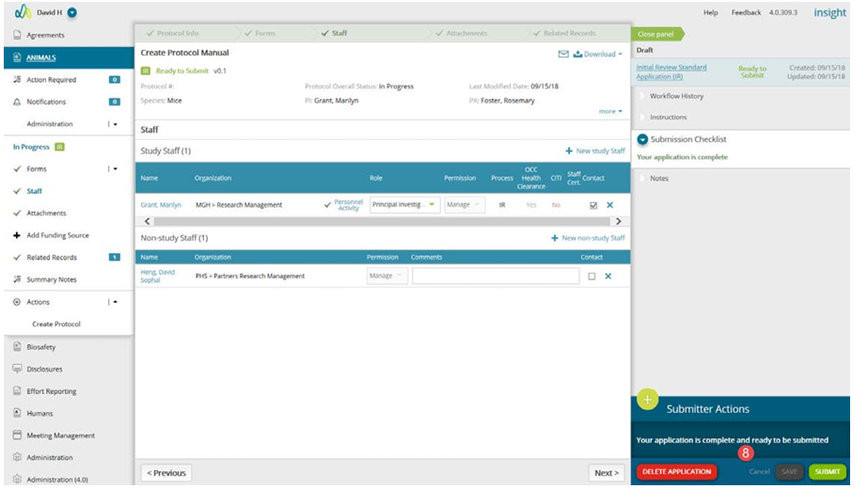Open the Biosafety module icon in sidebar
868x489 pixels.
[17, 347]
